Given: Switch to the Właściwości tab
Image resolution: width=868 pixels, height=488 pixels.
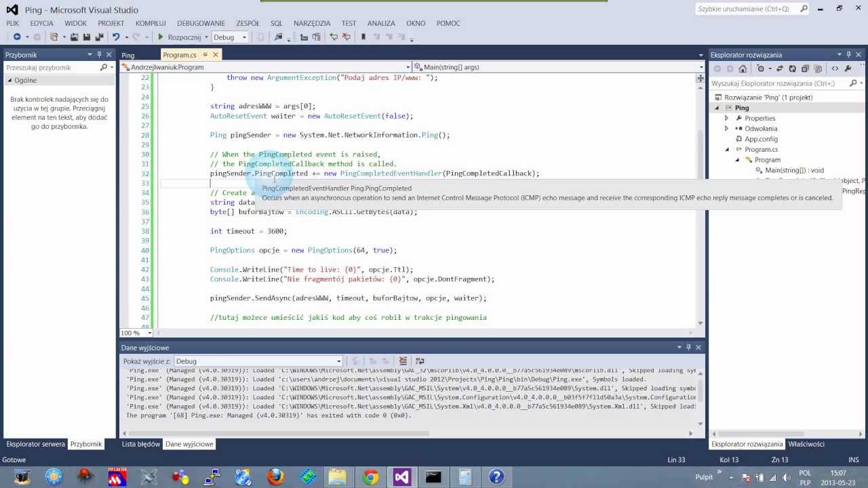Looking at the screenshot, I should pos(806,444).
